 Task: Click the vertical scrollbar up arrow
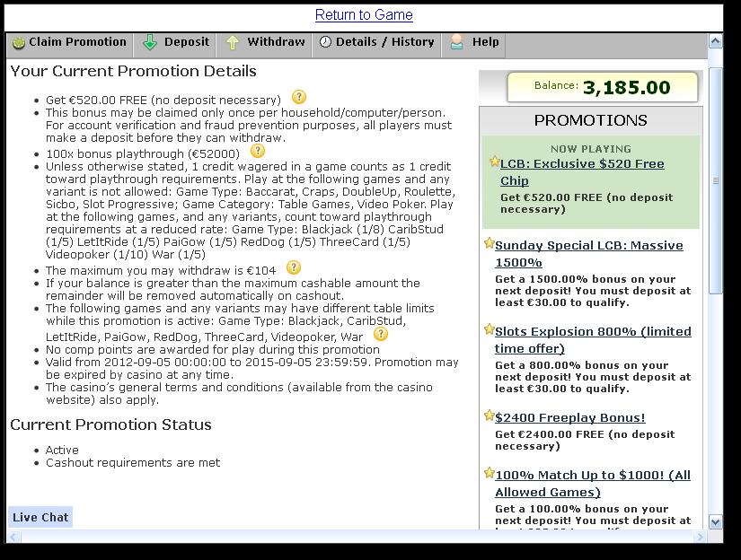tap(716, 41)
